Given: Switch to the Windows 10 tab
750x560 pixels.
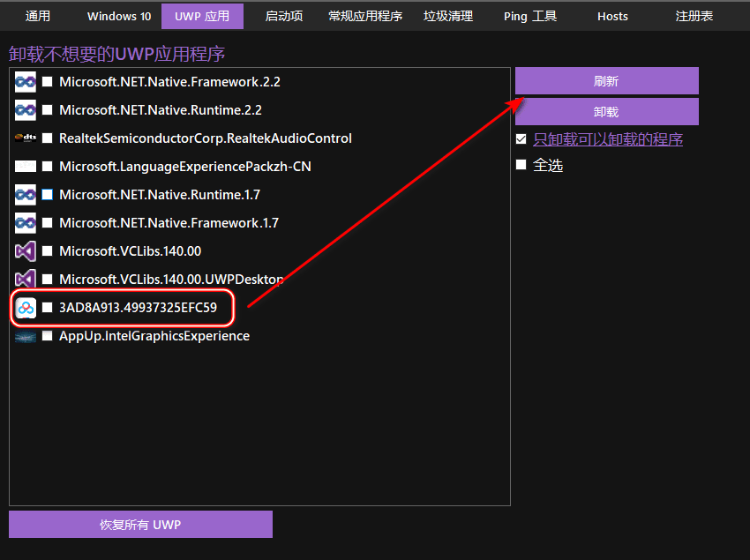Looking at the screenshot, I should pyautogui.click(x=118, y=15).
